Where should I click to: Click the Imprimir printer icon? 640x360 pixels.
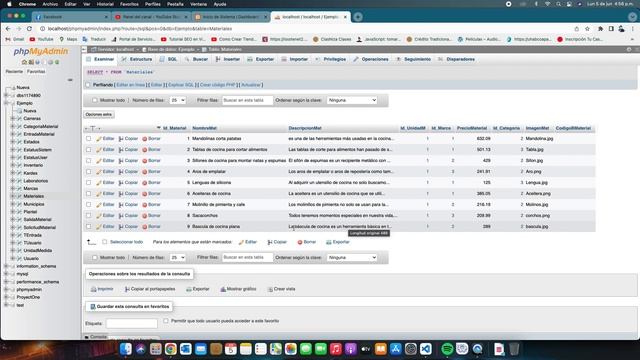tap(93, 289)
